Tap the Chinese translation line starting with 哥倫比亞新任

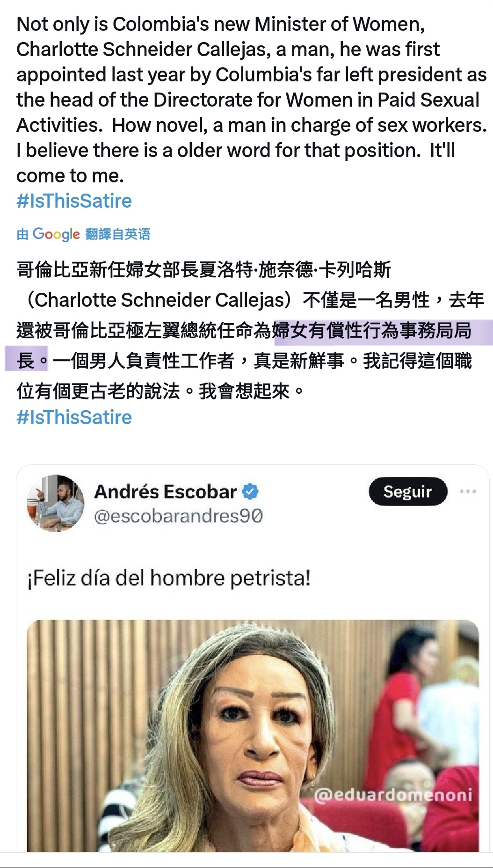click(204, 270)
